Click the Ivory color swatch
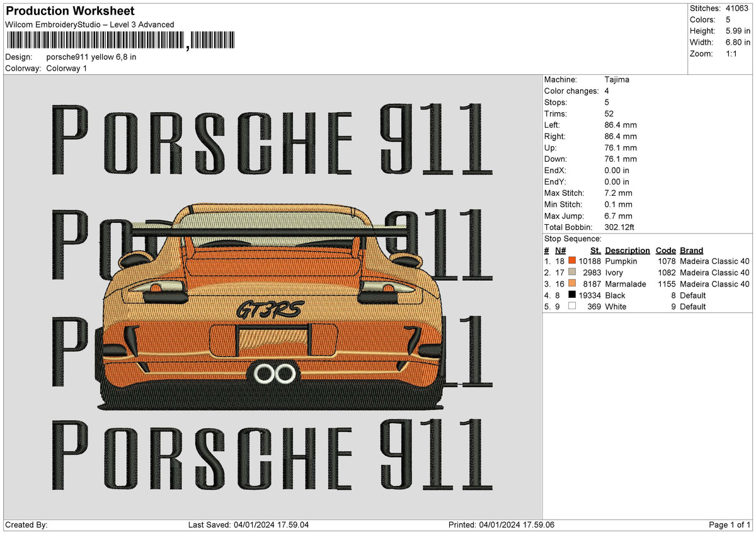The width and height of the screenshot is (756, 534). 572,272
